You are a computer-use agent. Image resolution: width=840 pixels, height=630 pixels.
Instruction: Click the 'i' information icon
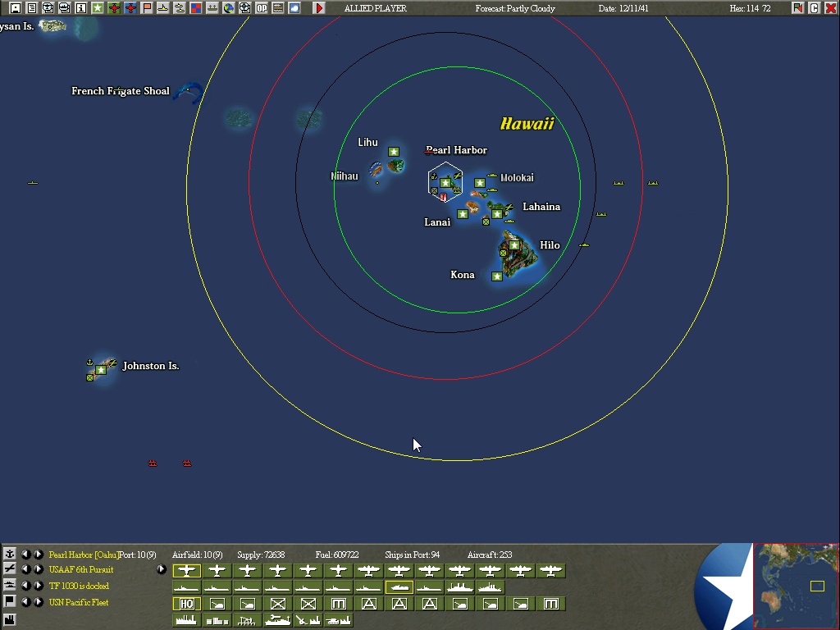point(81,8)
